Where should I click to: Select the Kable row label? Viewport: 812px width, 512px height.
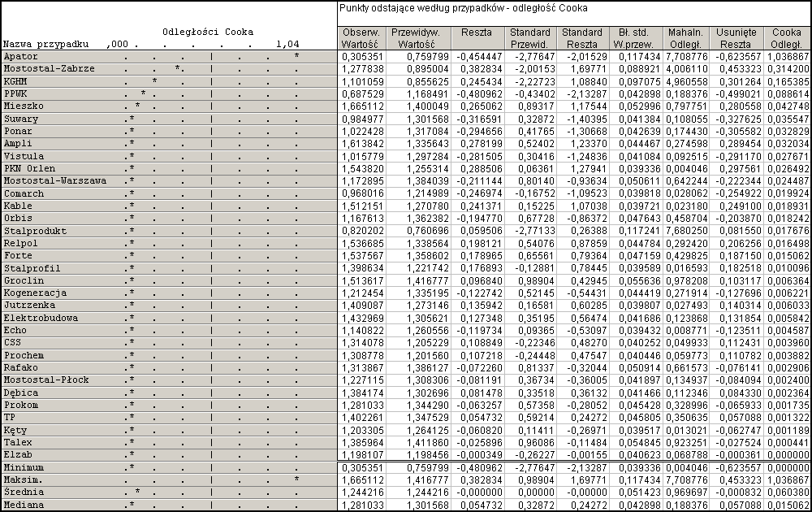18,206
